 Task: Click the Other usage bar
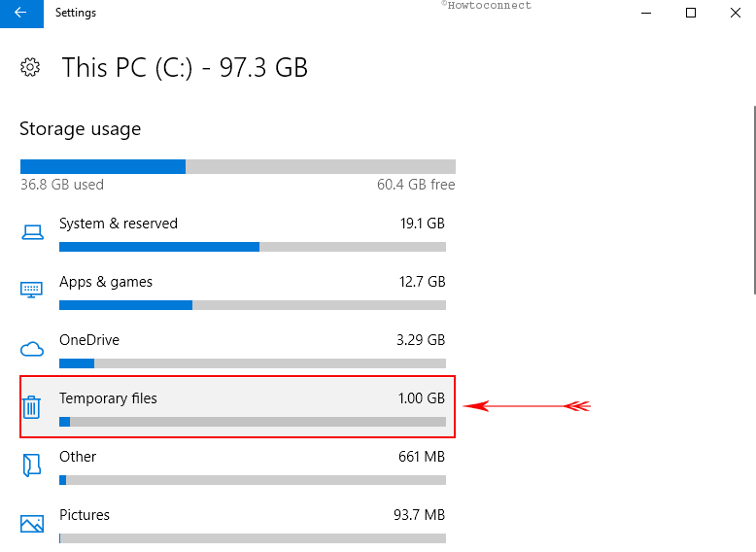click(x=253, y=480)
